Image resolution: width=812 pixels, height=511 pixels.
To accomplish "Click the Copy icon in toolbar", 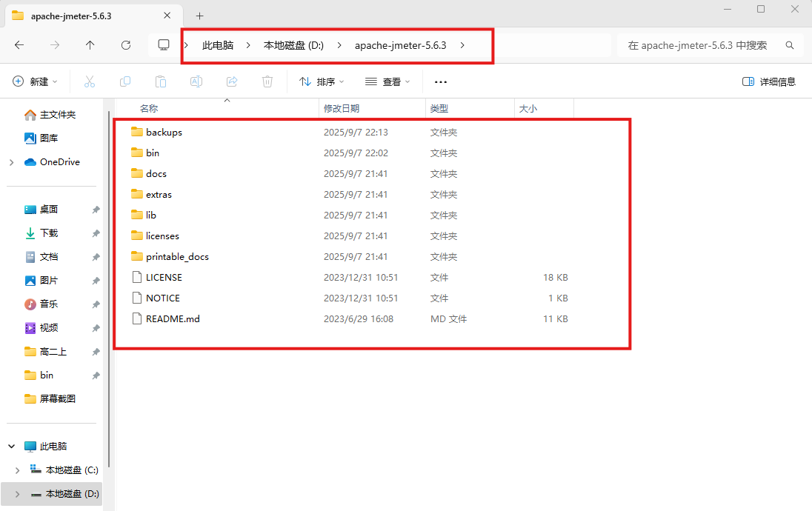I will point(124,81).
